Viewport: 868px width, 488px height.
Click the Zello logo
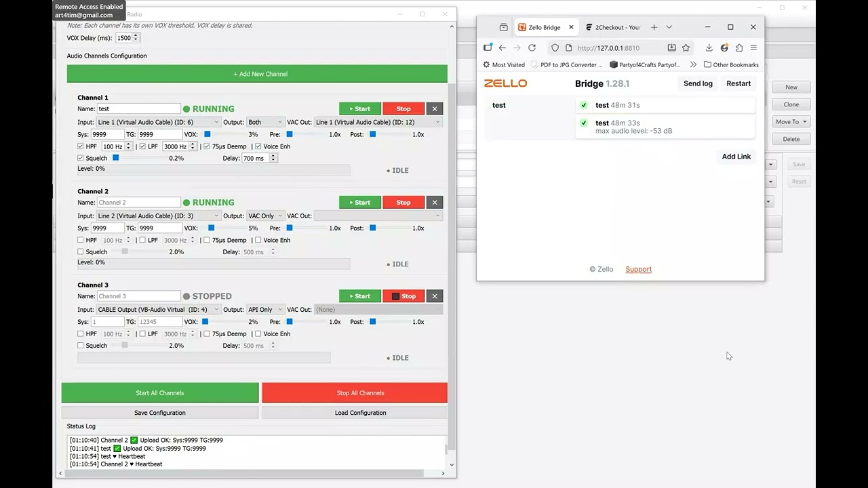[505, 83]
